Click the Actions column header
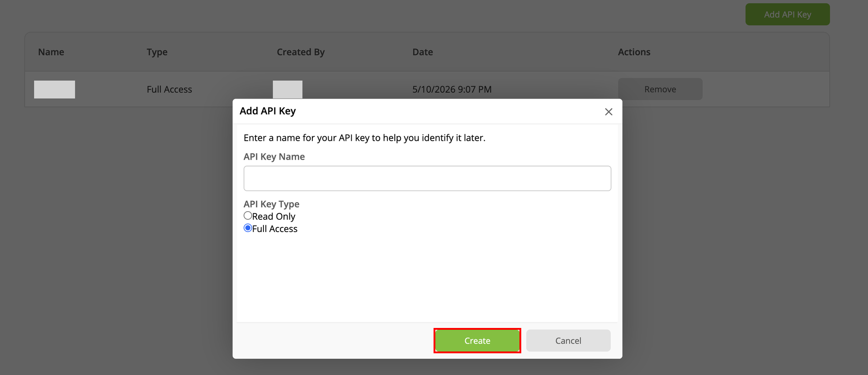This screenshot has height=375, width=868. pos(634,52)
